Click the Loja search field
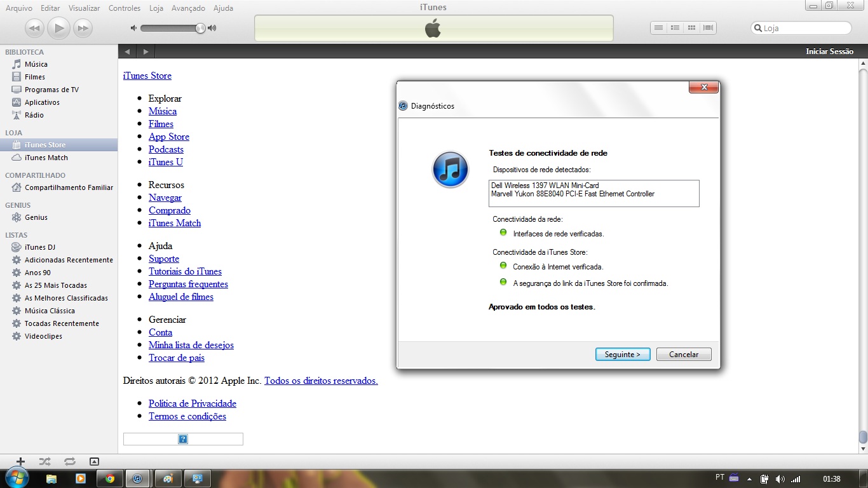This screenshot has width=868, height=488. coord(801,28)
